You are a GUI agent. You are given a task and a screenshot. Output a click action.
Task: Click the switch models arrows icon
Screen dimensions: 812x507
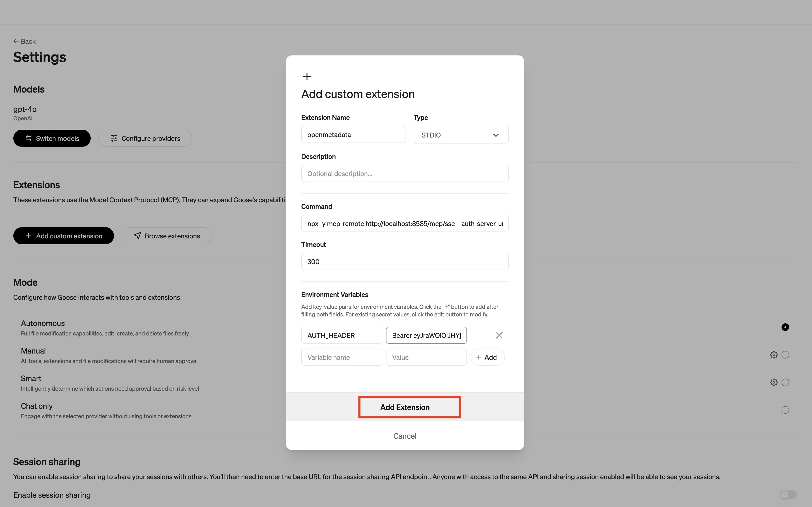[x=29, y=138]
